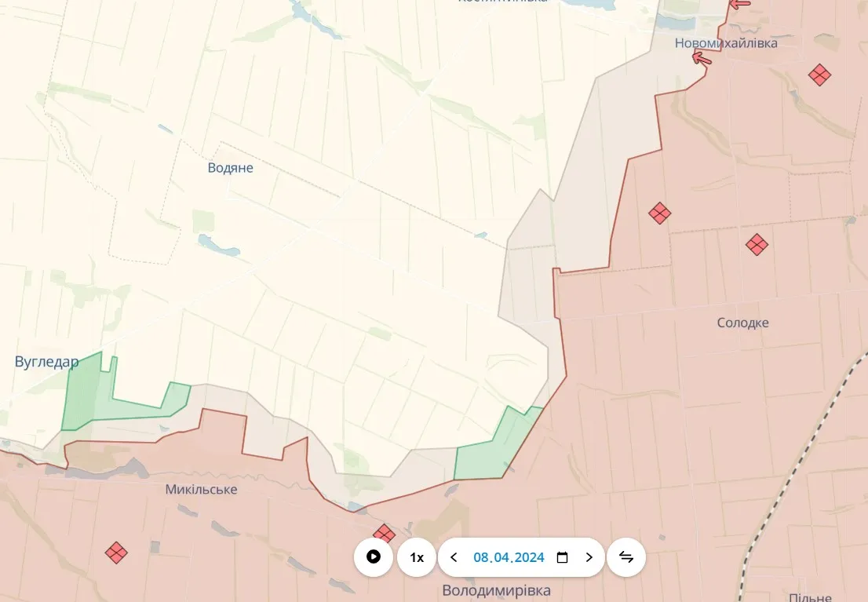Screen dimensions: 868x602
Task: Select the Солодке place name
Action: [742, 323]
